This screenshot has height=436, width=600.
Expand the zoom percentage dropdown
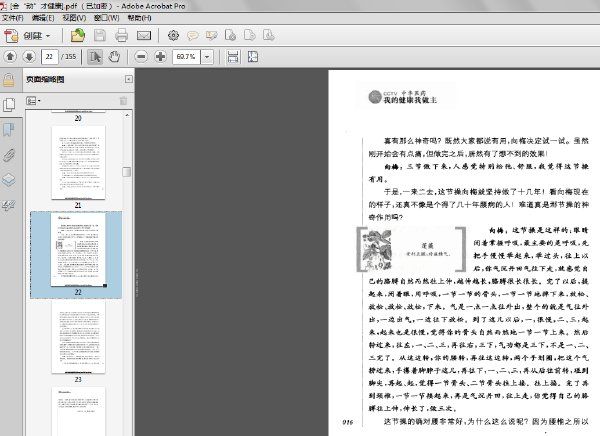[207, 57]
